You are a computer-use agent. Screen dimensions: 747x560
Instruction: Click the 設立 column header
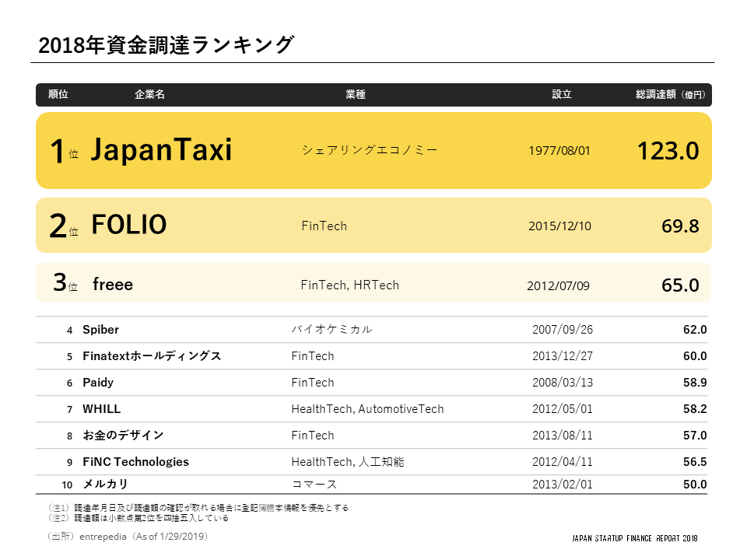pyautogui.click(x=562, y=95)
